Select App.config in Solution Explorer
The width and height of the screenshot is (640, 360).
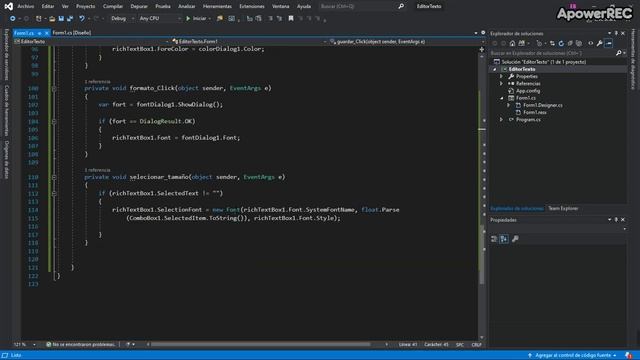(527, 91)
